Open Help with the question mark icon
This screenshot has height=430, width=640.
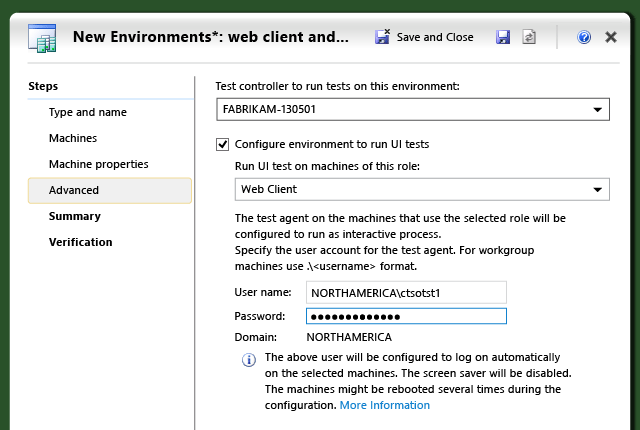585,37
